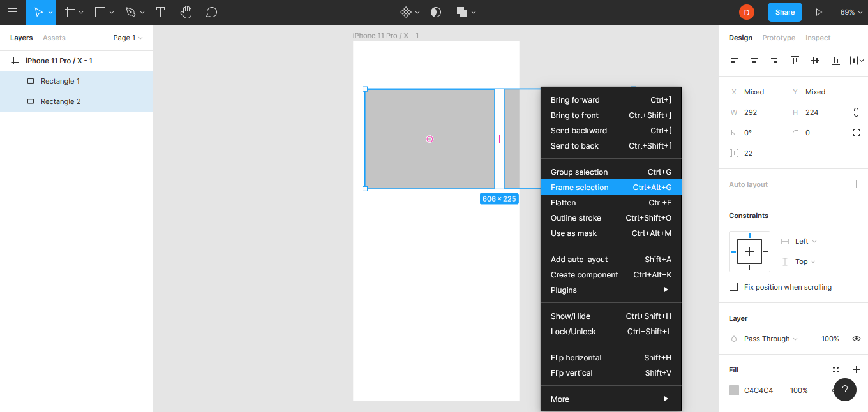Select the Text tool

(x=160, y=12)
